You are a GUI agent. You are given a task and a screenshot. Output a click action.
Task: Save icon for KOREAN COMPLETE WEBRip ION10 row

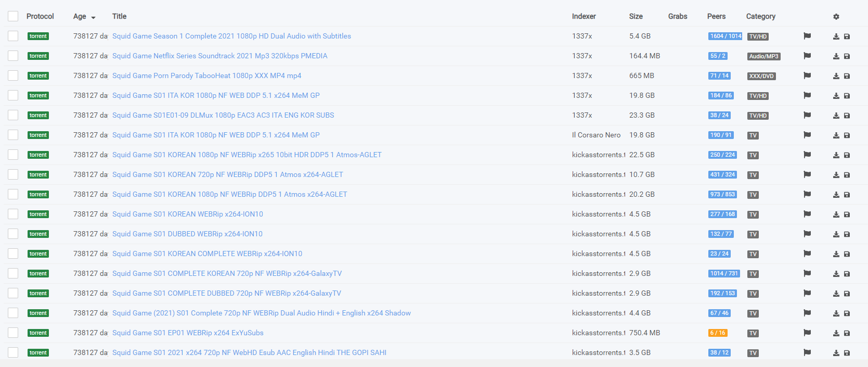(847, 254)
